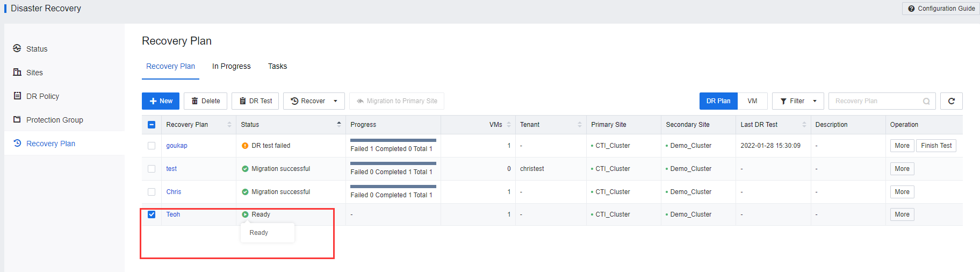Open Protection Group sidebar item
This screenshot has height=272, width=980.
54,120
